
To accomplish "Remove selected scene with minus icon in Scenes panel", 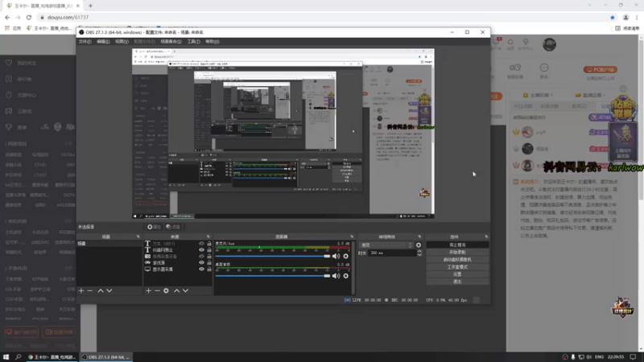I will (x=90, y=290).
